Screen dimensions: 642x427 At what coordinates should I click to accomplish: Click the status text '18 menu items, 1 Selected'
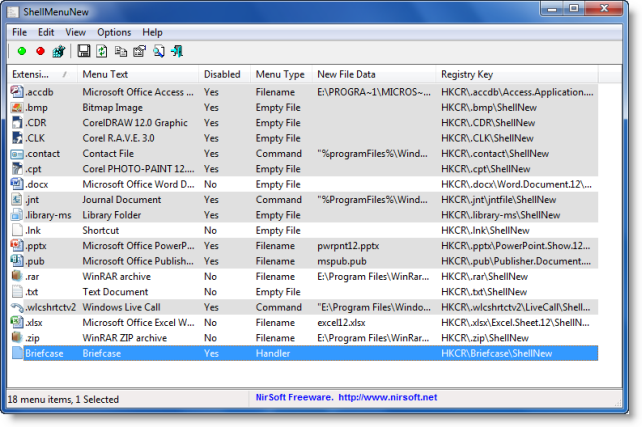63,399
